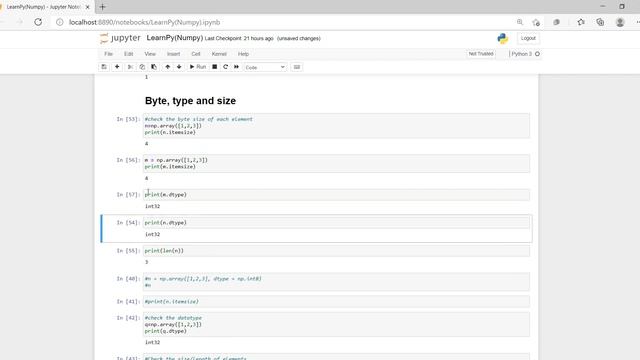Select cell In [41] #print(n.itemsize)
Screen dimensions: 640x360
[x=336, y=302]
